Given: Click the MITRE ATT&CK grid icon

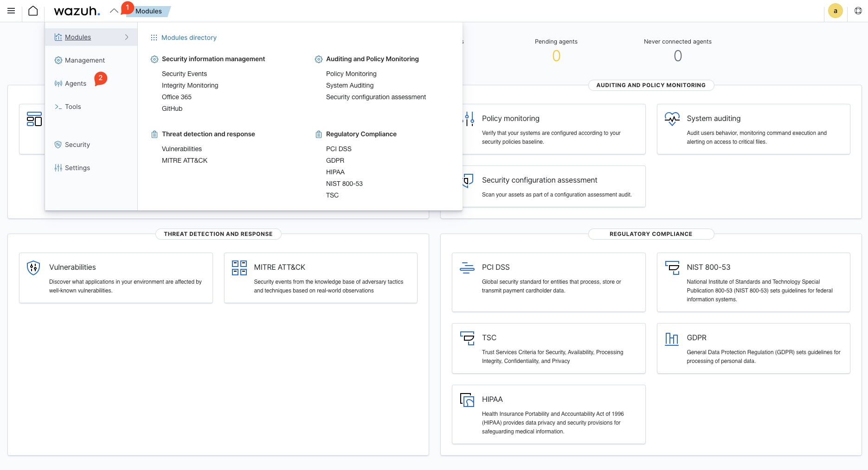Looking at the screenshot, I should click(239, 268).
